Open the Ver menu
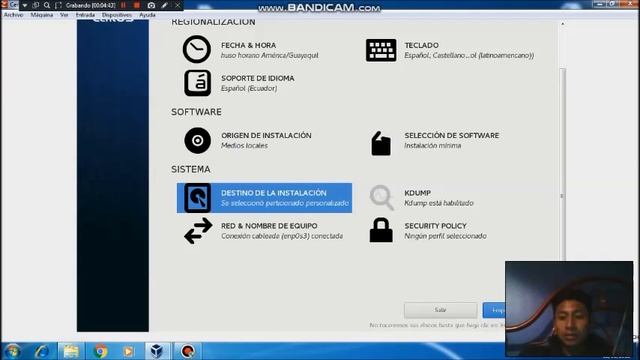Screen dimensions: 640x360 64,15
